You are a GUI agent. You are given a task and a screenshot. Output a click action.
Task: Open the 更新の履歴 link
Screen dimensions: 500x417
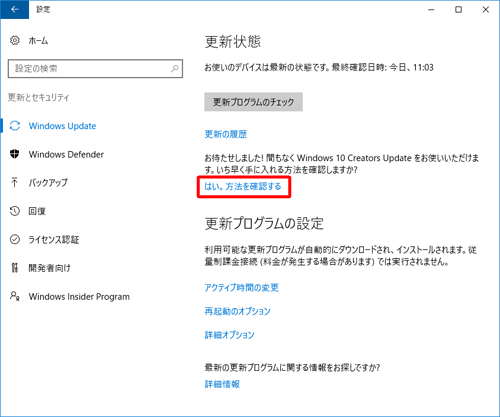[x=226, y=134]
